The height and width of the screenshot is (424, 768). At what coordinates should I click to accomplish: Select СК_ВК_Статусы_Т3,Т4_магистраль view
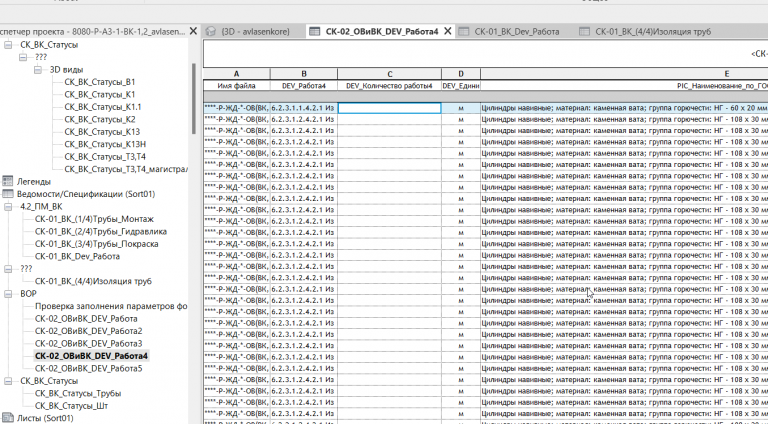pos(125,169)
